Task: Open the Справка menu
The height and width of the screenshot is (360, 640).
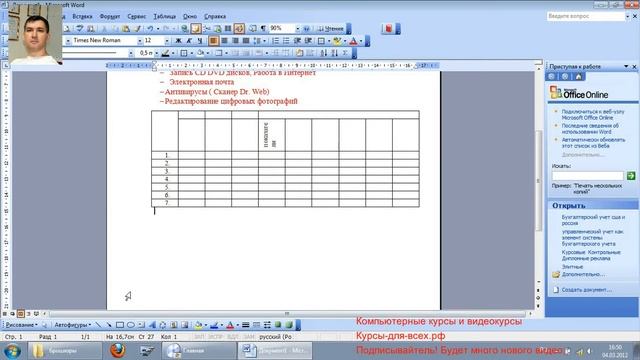Action: pos(215,16)
